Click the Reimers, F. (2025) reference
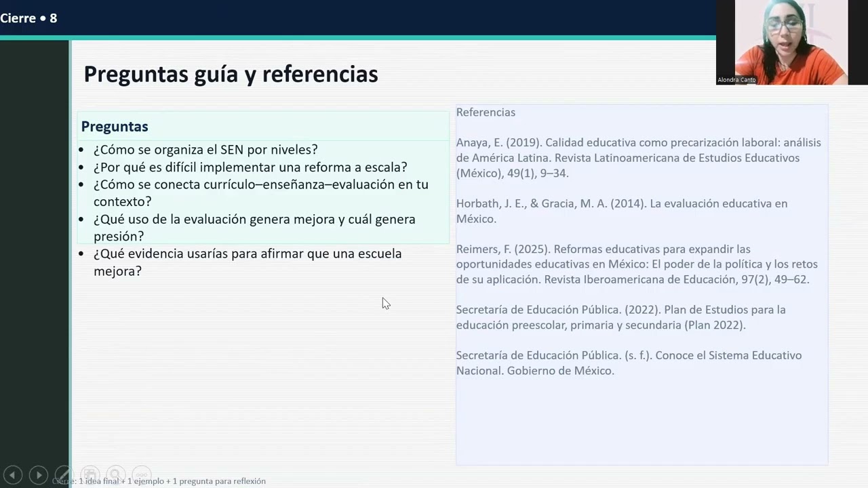The image size is (868, 488). click(637, 264)
